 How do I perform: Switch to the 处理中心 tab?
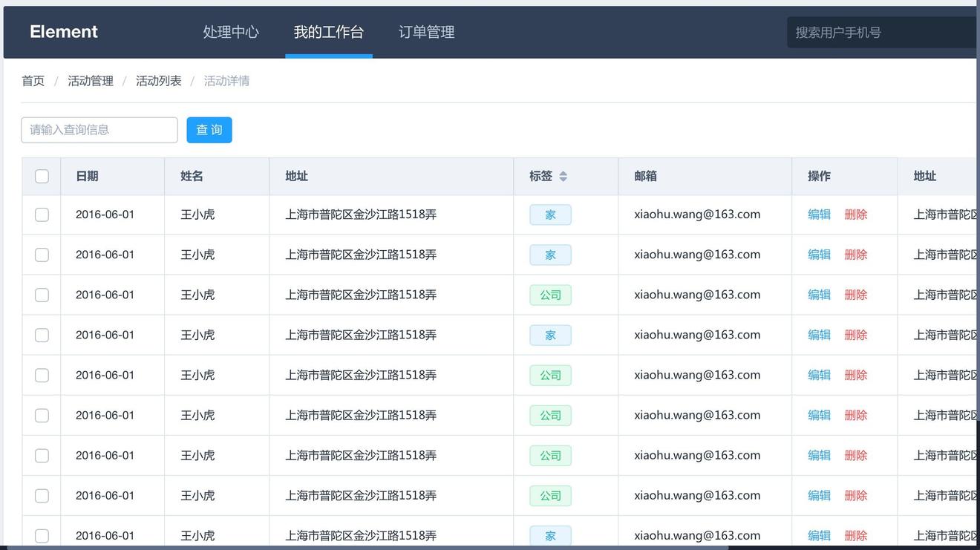[x=231, y=32]
